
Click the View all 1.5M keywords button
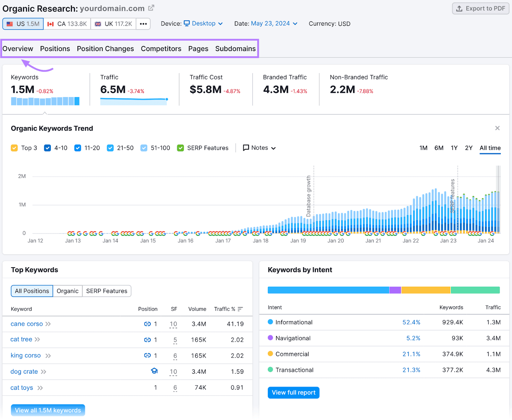(48, 410)
